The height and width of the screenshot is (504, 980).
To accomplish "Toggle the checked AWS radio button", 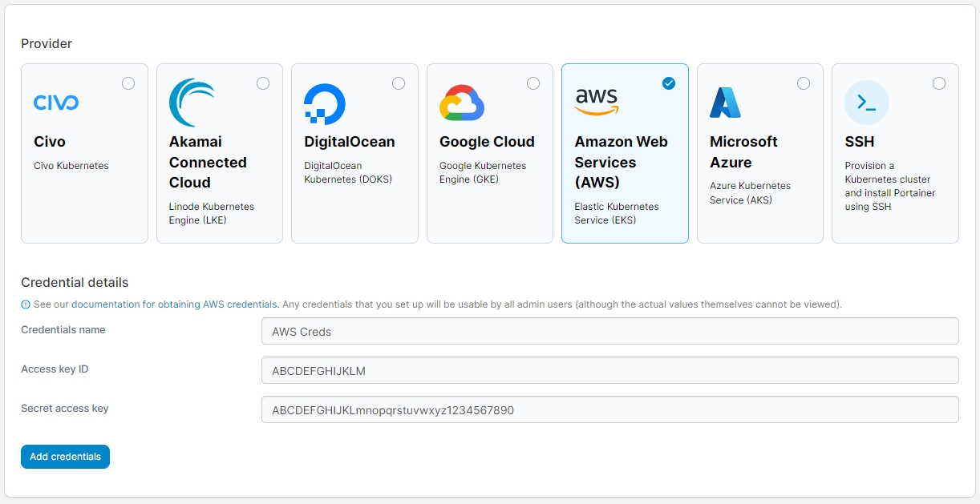I will (x=669, y=83).
